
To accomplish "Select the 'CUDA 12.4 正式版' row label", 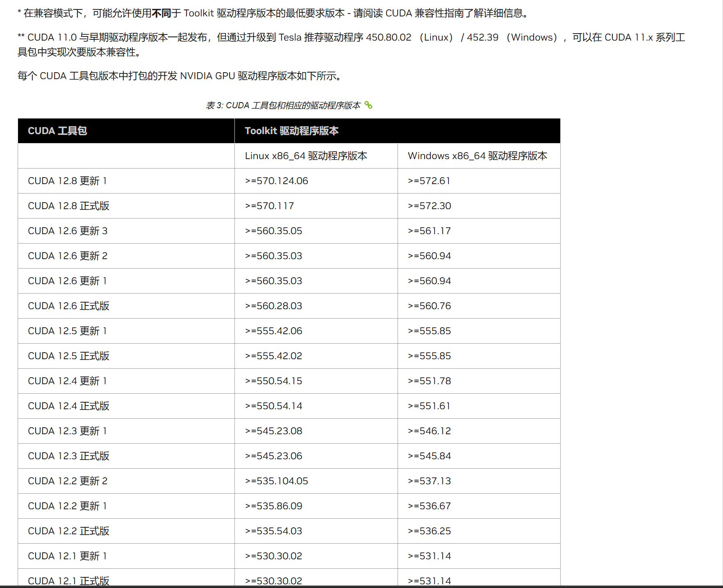I will click(x=68, y=406).
